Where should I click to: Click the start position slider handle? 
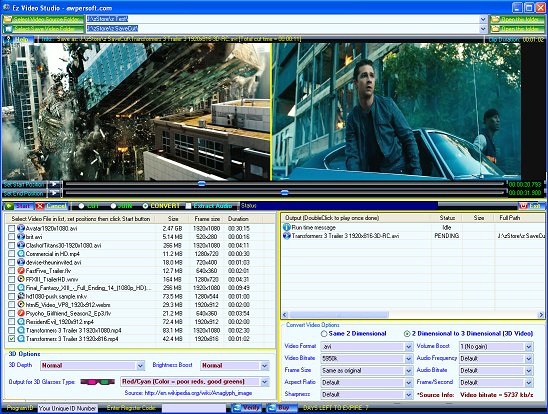click(202, 183)
